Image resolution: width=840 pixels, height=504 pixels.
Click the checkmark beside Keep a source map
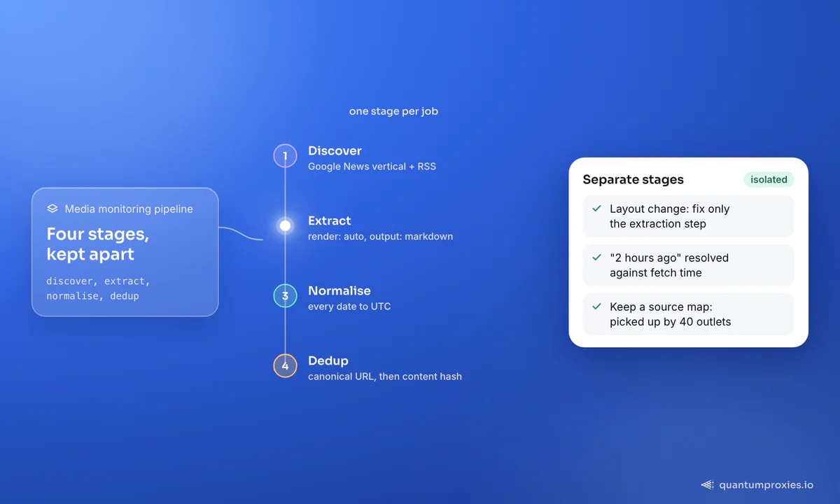click(596, 307)
